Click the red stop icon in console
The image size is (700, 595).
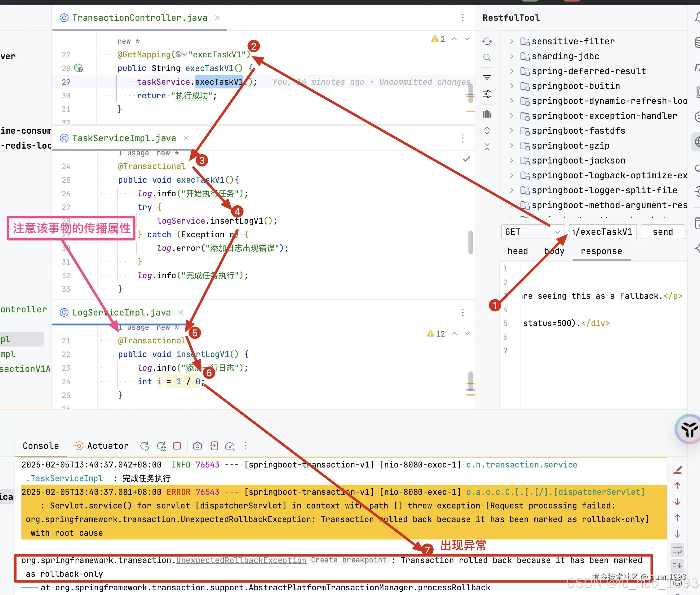coord(177,446)
